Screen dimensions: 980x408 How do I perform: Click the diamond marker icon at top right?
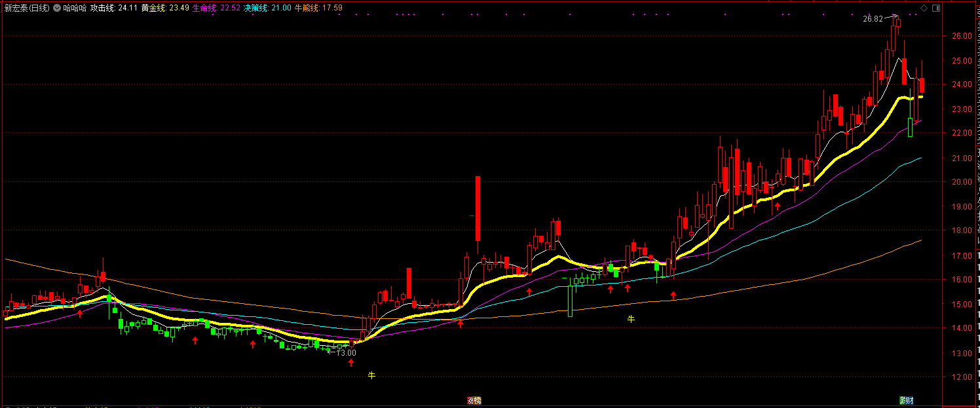coord(924,8)
